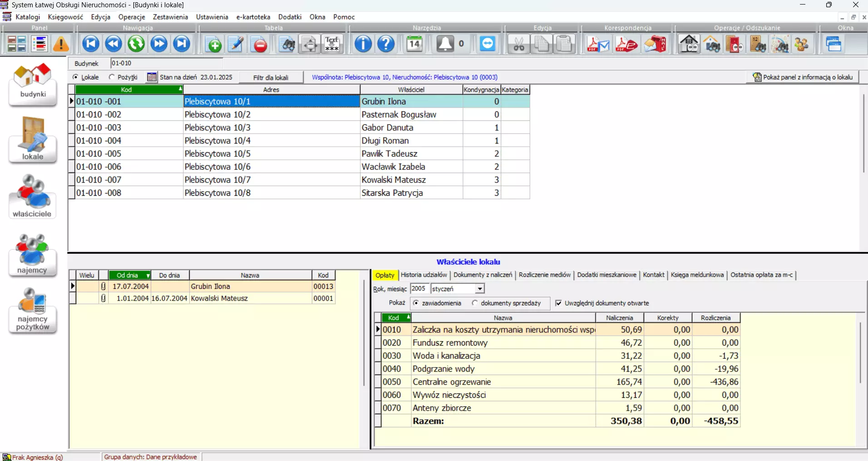Open the orange warning triangle icon
The image size is (868, 461).
[x=61, y=44]
